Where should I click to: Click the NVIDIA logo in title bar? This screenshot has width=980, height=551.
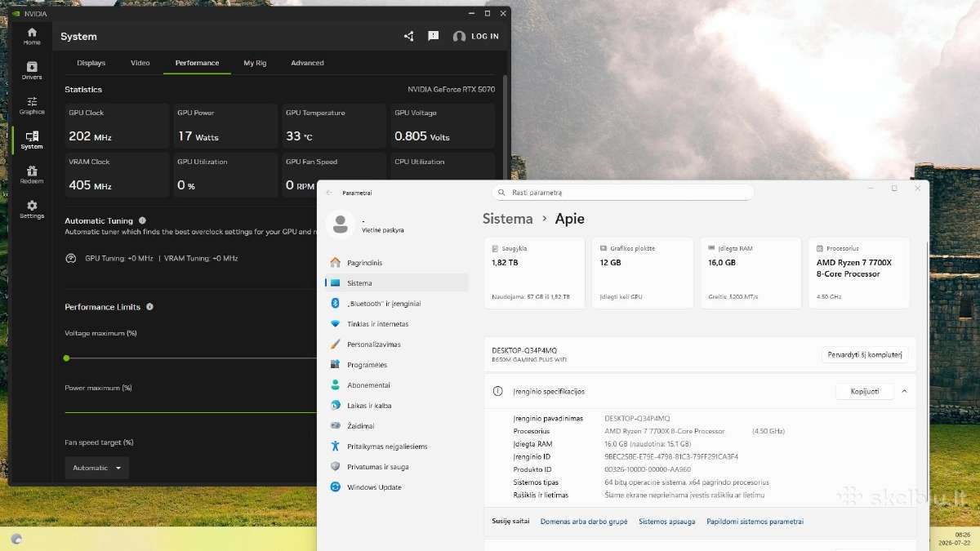tap(16, 13)
